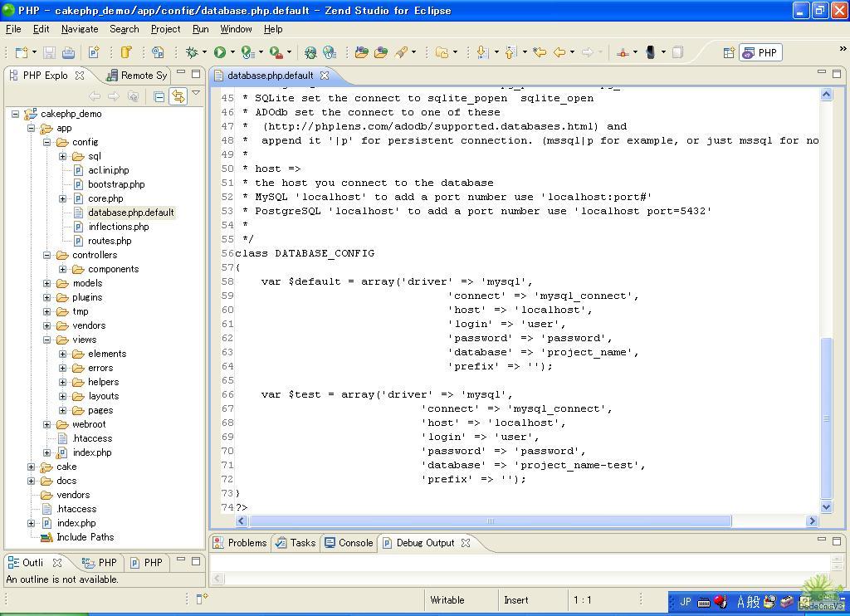Select acl.ini.php in the tree
Screen dimensions: 850x616
[109, 170]
